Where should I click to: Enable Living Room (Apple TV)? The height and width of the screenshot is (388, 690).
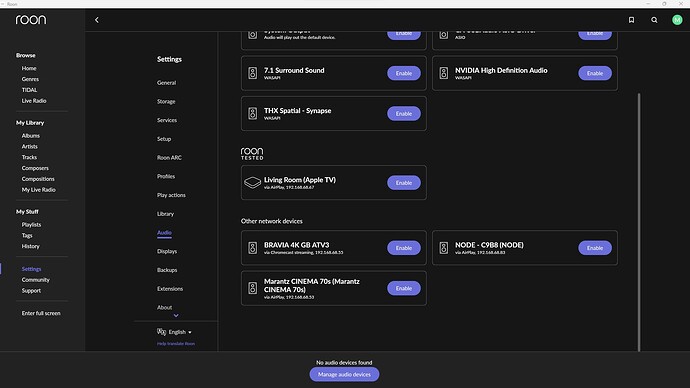tap(404, 183)
